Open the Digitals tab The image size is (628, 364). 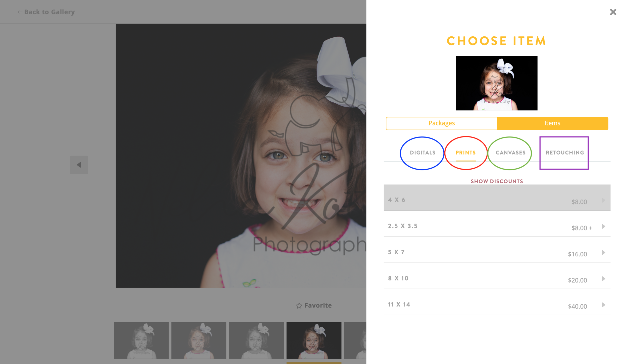[422, 153]
